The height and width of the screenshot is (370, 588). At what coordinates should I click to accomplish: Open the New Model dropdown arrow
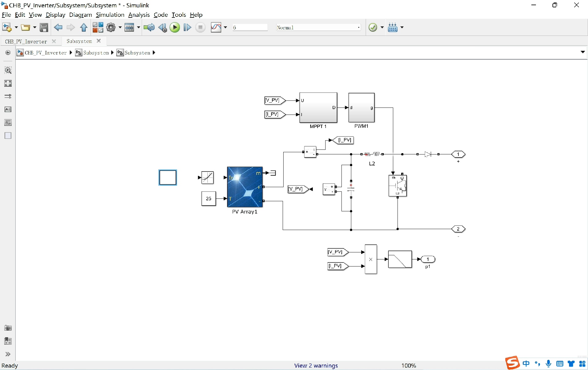(x=16, y=28)
